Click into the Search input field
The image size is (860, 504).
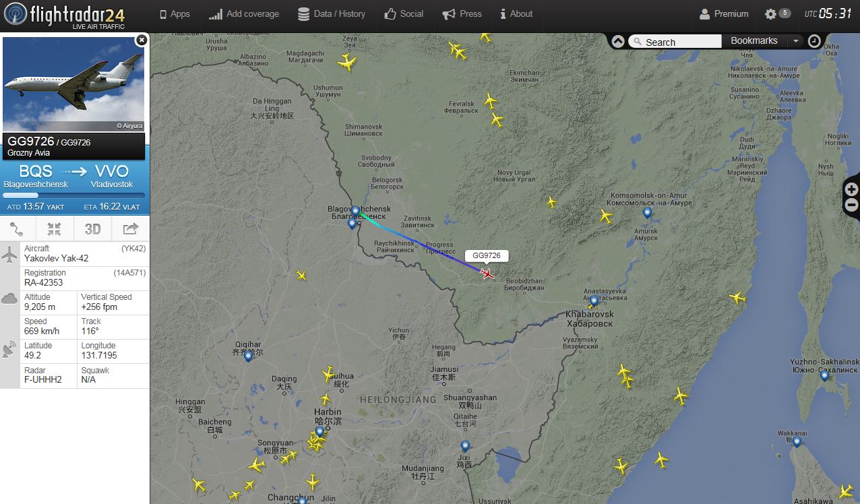(675, 42)
